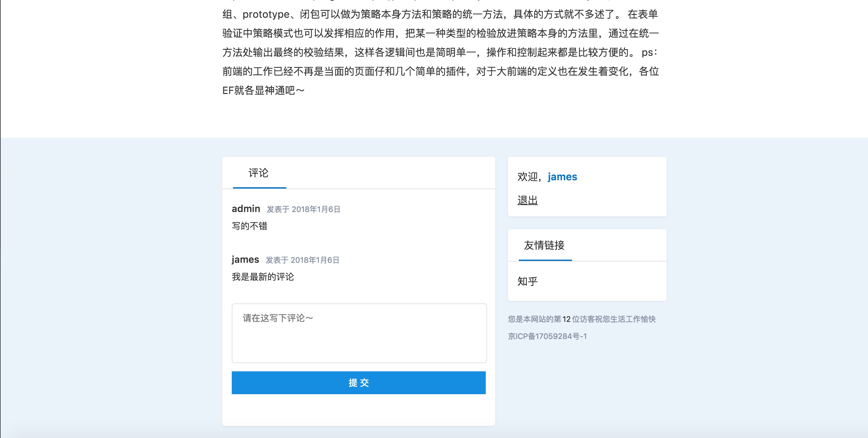This screenshot has width=868, height=438.
Task: Click the james commenter name
Action: click(x=245, y=259)
